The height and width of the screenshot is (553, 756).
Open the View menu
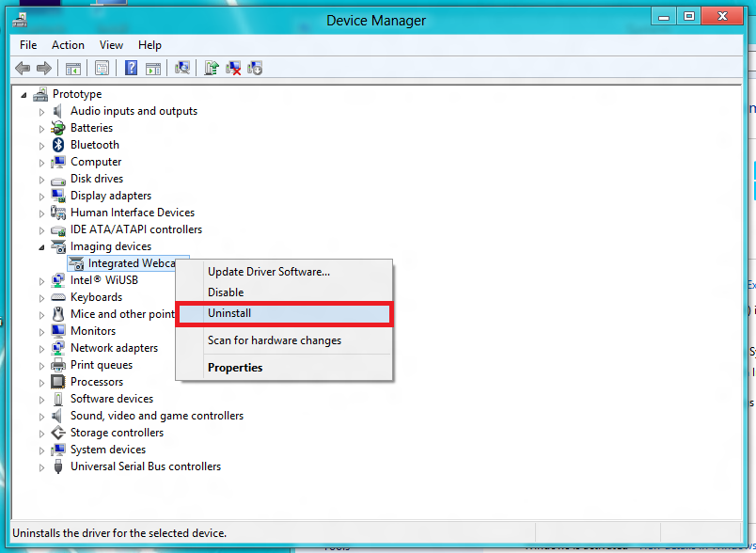click(x=111, y=45)
